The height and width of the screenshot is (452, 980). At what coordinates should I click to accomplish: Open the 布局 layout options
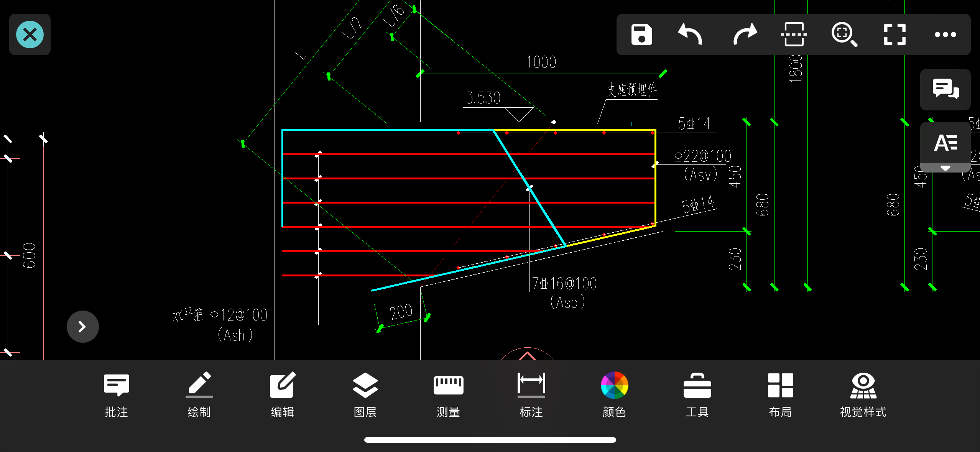click(x=780, y=395)
